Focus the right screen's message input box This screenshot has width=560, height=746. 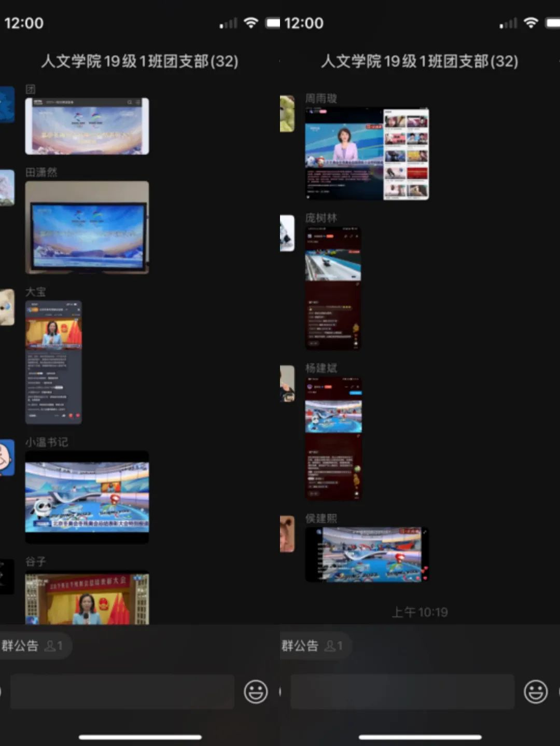pos(402,692)
